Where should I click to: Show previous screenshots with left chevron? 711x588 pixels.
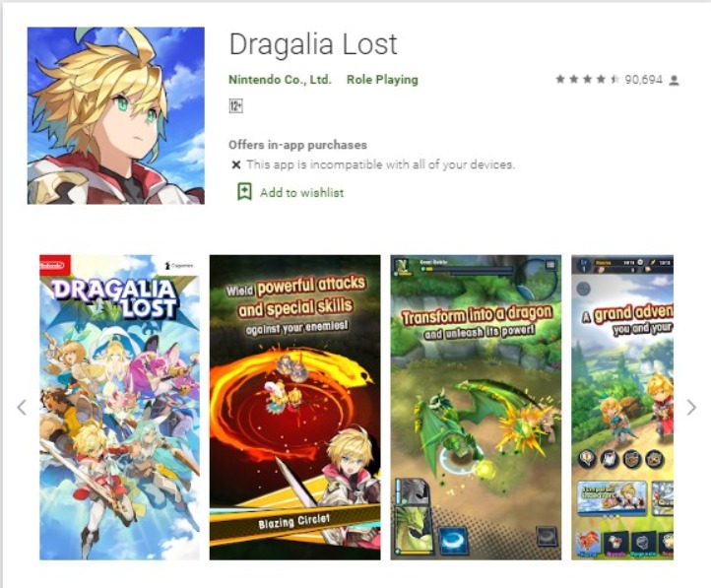(x=22, y=407)
